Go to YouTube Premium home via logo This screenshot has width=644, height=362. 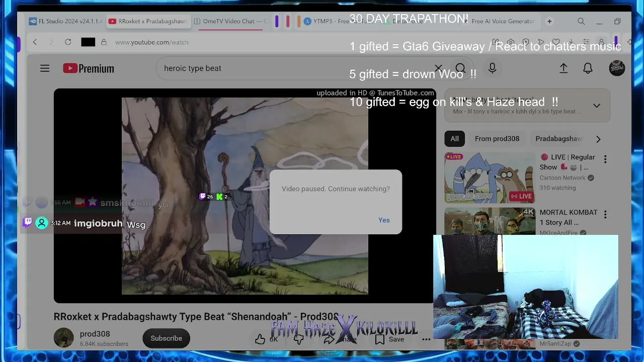click(x=89, y=68)
